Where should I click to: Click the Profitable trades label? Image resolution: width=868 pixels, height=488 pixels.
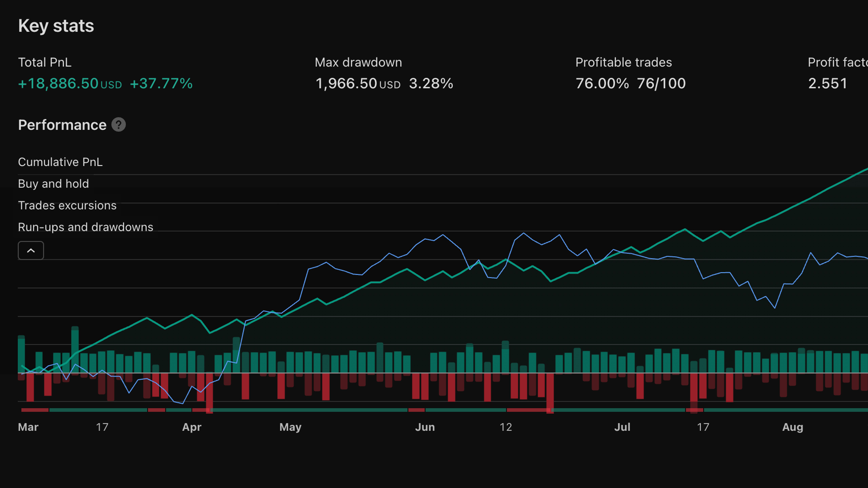[x=624, y=62]
